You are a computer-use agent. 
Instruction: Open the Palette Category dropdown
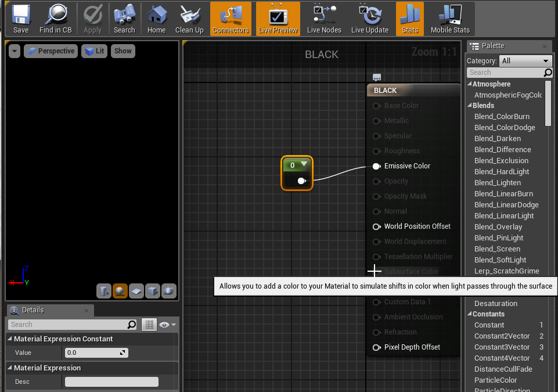click(x=525, y=60)
